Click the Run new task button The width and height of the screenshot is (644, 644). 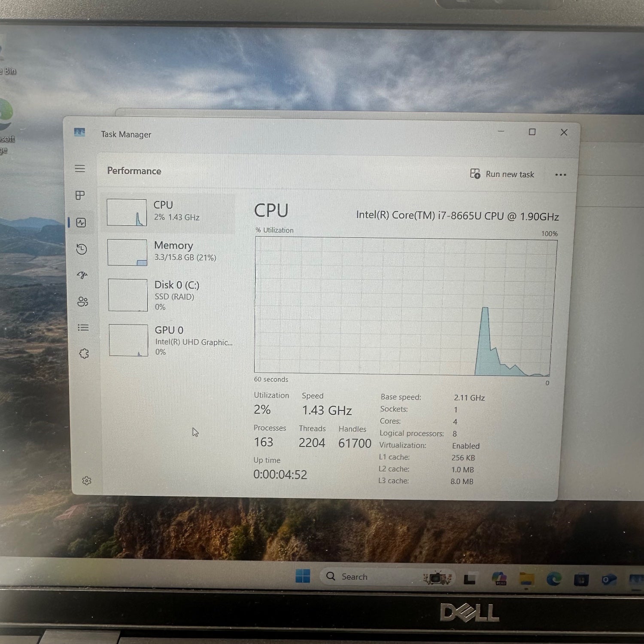tap(502, 174)
